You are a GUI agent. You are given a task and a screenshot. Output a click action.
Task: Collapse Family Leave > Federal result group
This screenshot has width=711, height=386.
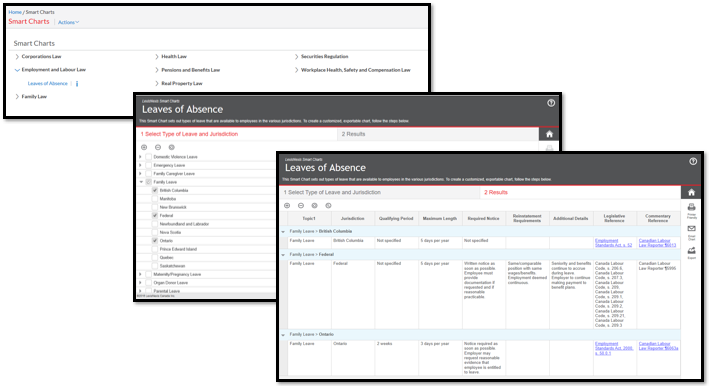(283, 255)
